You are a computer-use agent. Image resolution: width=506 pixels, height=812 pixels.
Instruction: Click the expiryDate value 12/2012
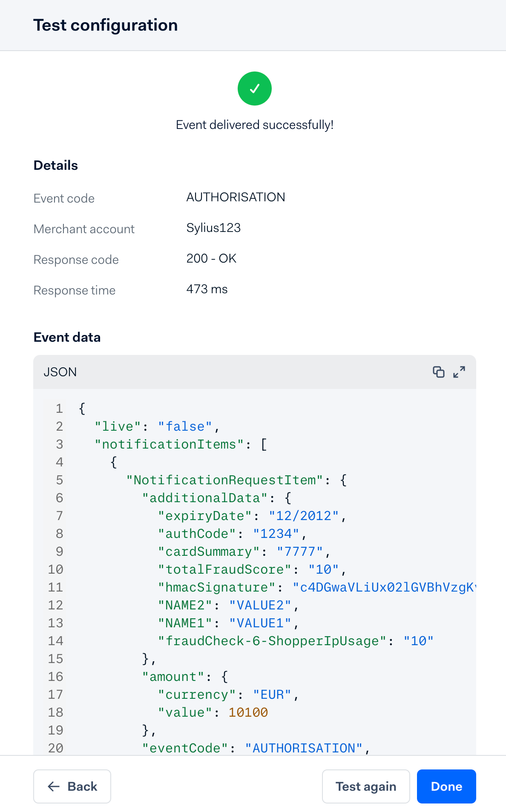click(x=304, y=516)
